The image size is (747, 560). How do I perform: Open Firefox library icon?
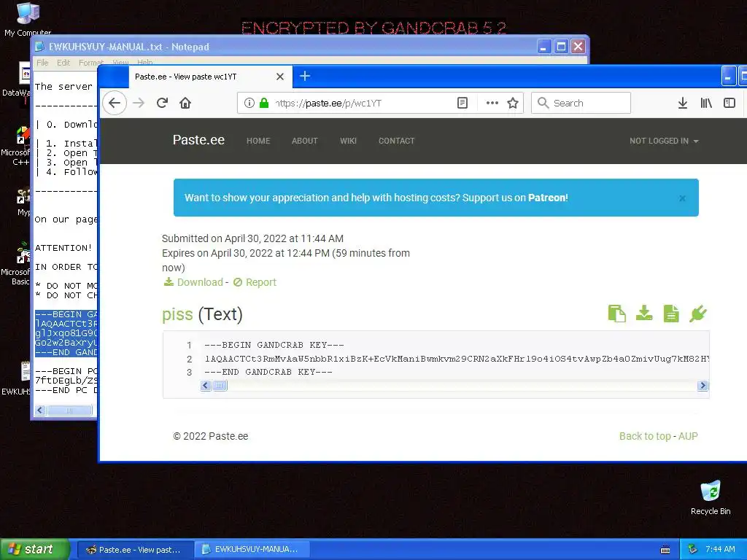point(706,103)
